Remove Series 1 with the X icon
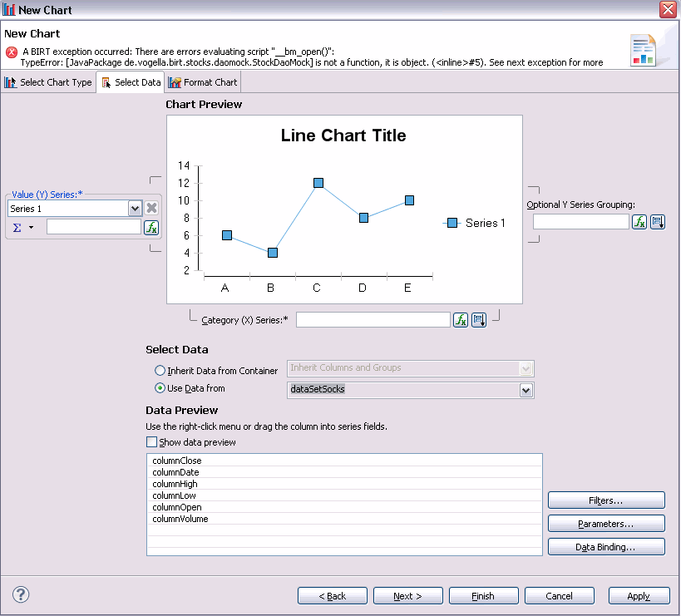Screen dimensions: 681x616 pos(151,208)
